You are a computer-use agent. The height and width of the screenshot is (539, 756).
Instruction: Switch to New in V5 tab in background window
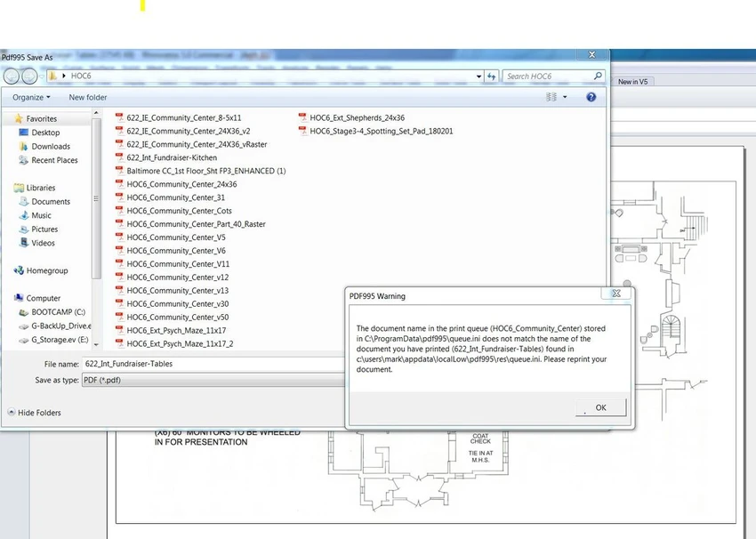632,82
